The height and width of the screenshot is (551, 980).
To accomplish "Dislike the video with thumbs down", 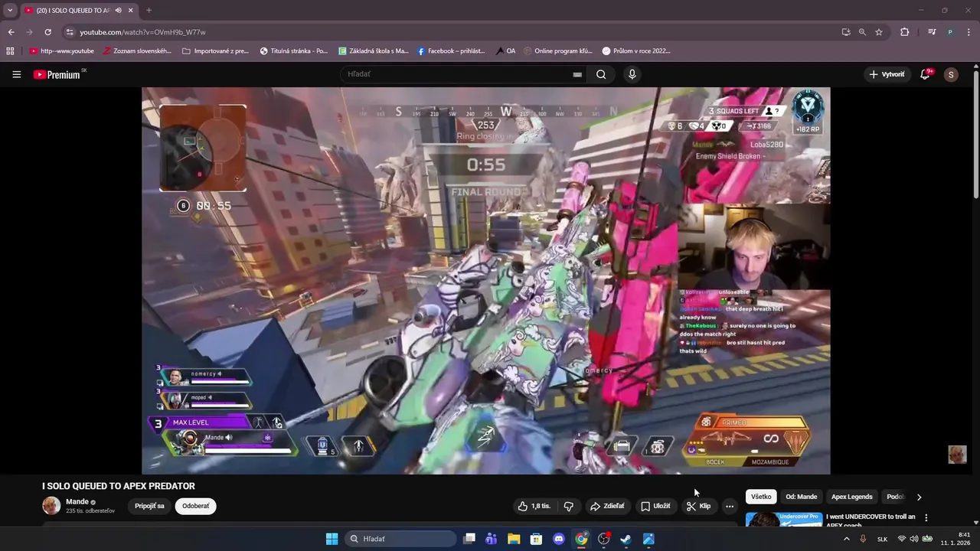I will 569,506.
